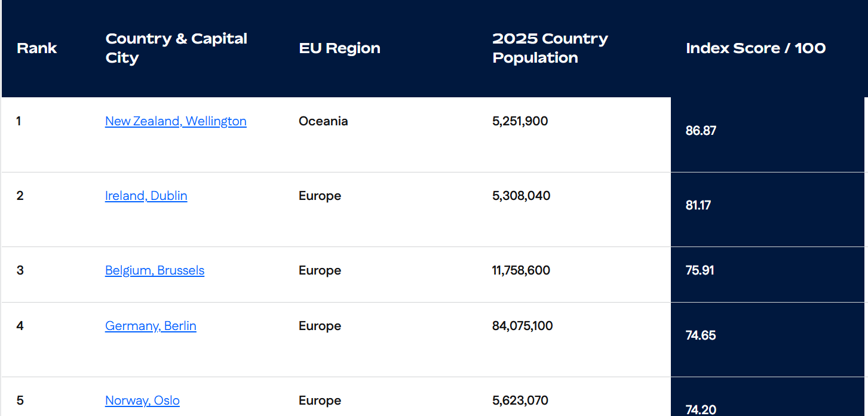Click rank number 2
The height and width of the screenshot is (416, 868).
pos(20,196)
